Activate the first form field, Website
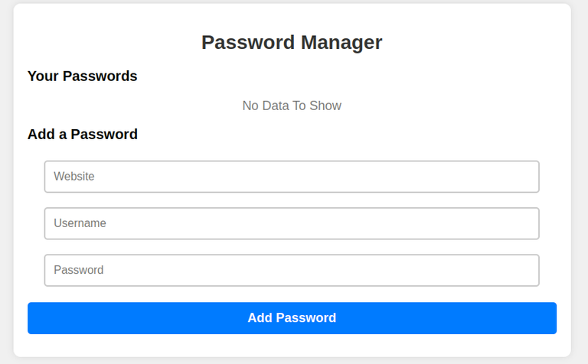Screen dimensions: 588x364 pos(292,177)
